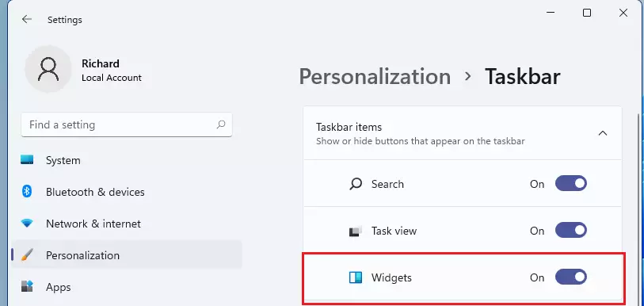Click the System monitor icon in sidebar

tap(27, 160)
